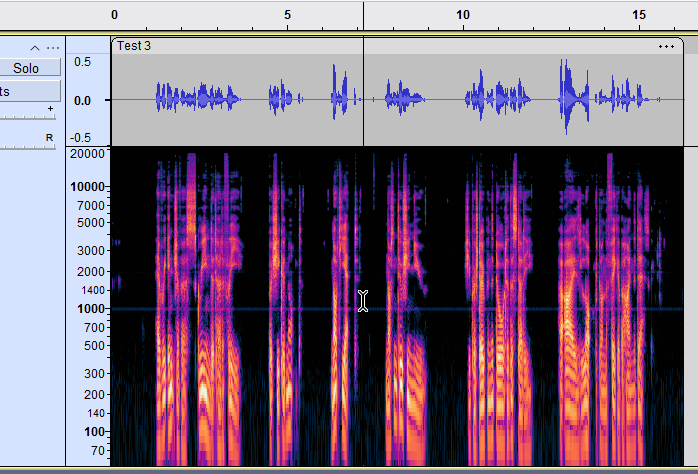Open the track menu via three dots

53,48
